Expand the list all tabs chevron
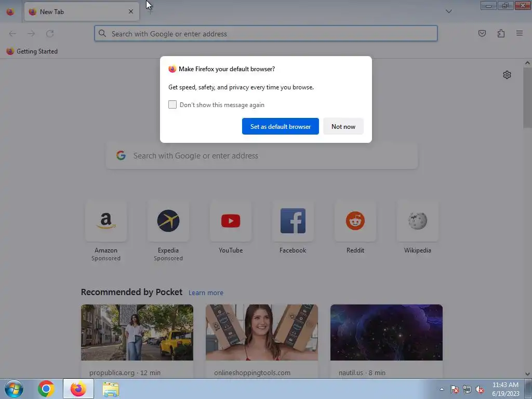The image size is (532, 399). click(x=448, y=11)
